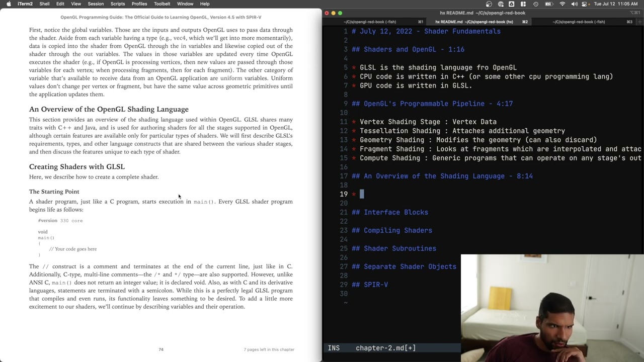
Task: Open the Profiles menu
Action: (x=139, y=4)
